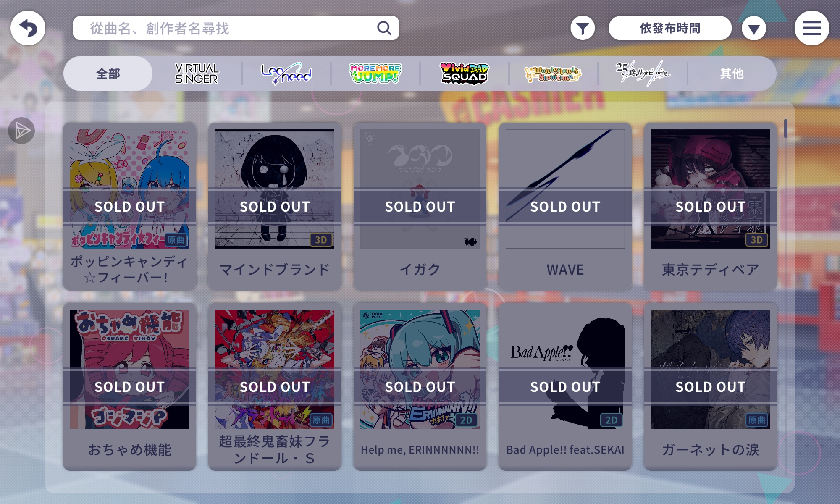Click the search magnifier icon

[x=384, y=28]
